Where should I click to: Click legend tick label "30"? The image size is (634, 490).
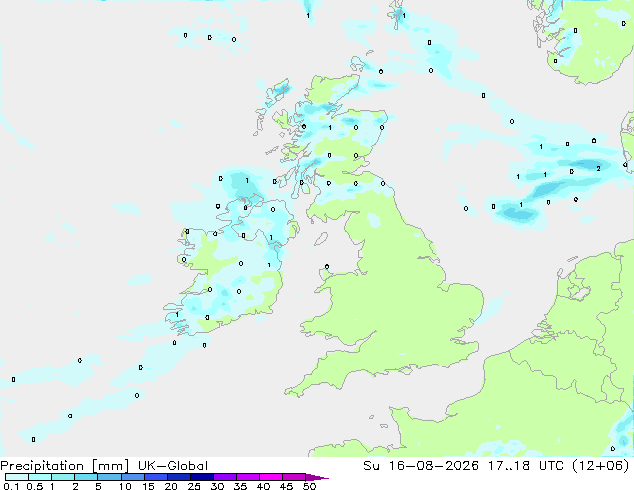[x=217, y=486]
